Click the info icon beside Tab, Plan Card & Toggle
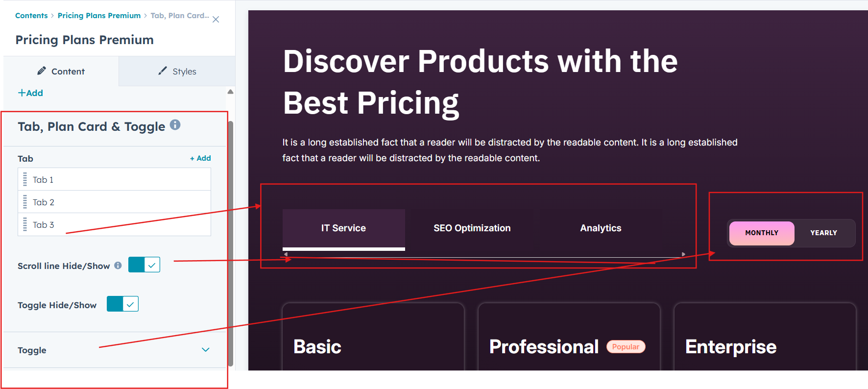The image size is (868, 389). point(175,125)
